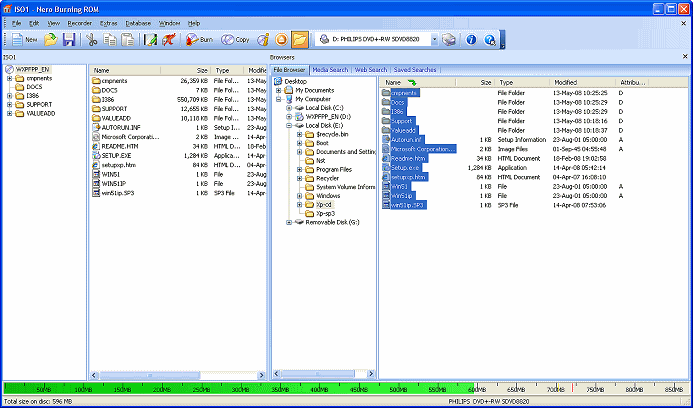
Task: Expand the cmpnents folder in ISO1 tree
Action: pyautogui.click(x=9, y=78)
